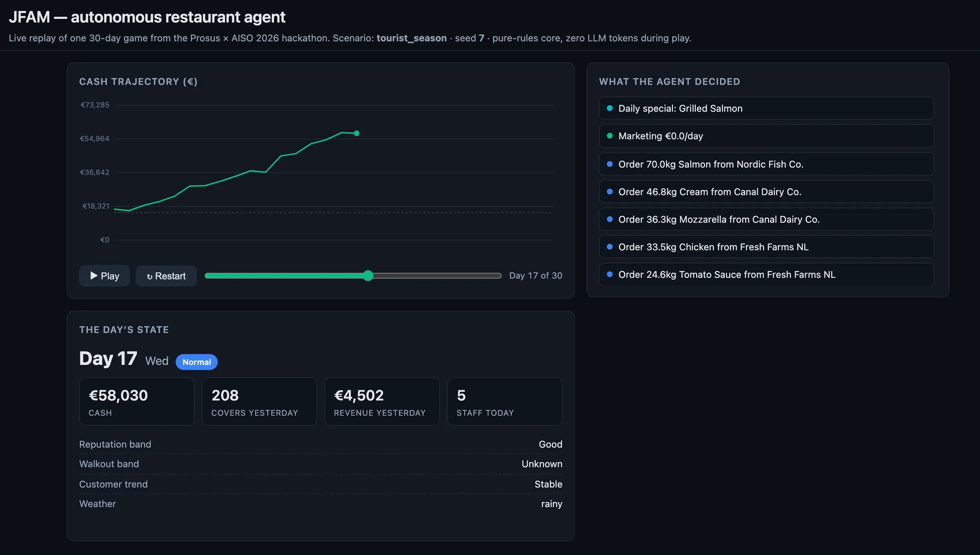Image resolution: width=980 pixels, height=555 pixels.
Task: Click the 'JFAM — autonomous restaurant agent' title
Action: (147, 17)
